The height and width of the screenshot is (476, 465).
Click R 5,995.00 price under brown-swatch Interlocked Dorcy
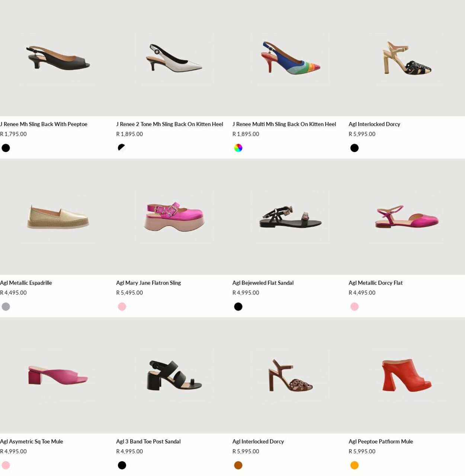coord(246,452)
